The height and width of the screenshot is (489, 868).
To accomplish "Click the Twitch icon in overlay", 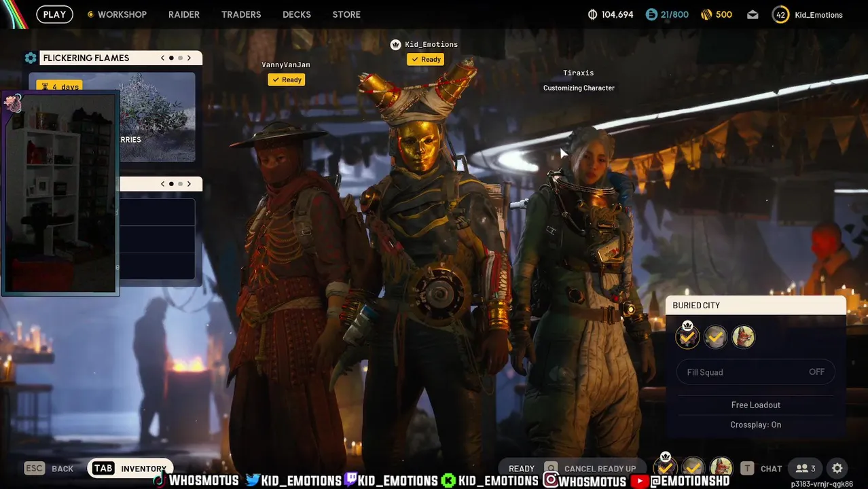I will pos(350,481).
